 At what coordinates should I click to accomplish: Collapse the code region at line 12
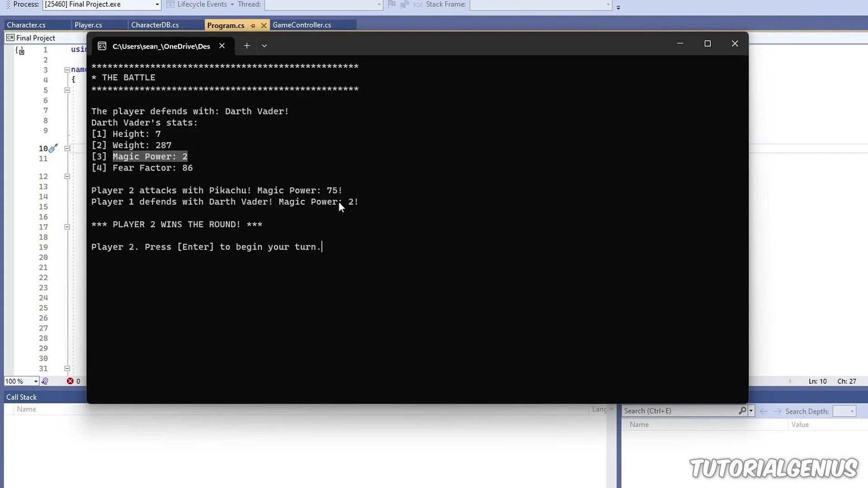(67, 176)
